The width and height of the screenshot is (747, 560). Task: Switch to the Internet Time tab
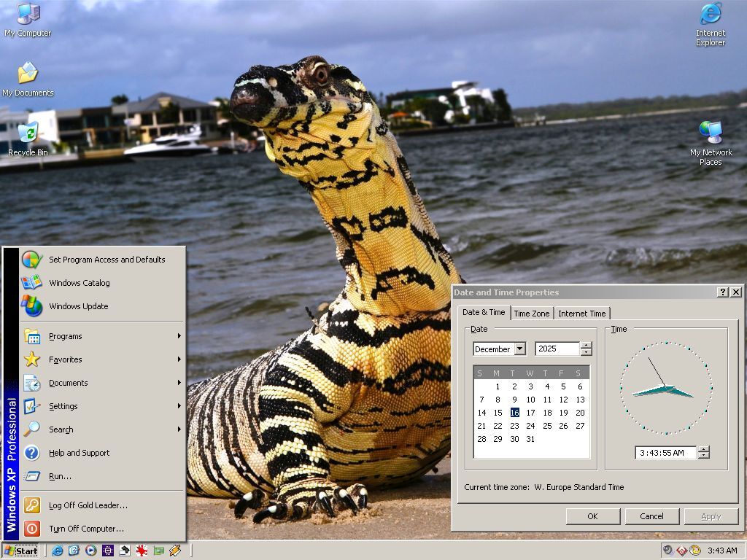coord(581,314)
